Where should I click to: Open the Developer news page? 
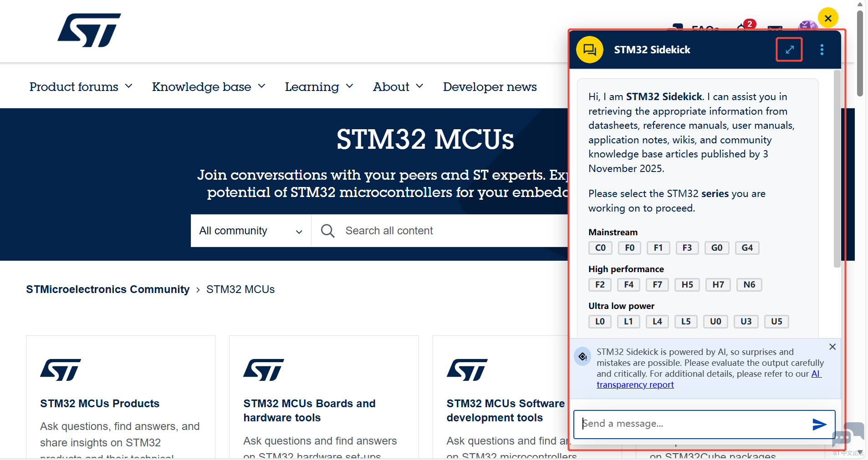coord(490,86)
